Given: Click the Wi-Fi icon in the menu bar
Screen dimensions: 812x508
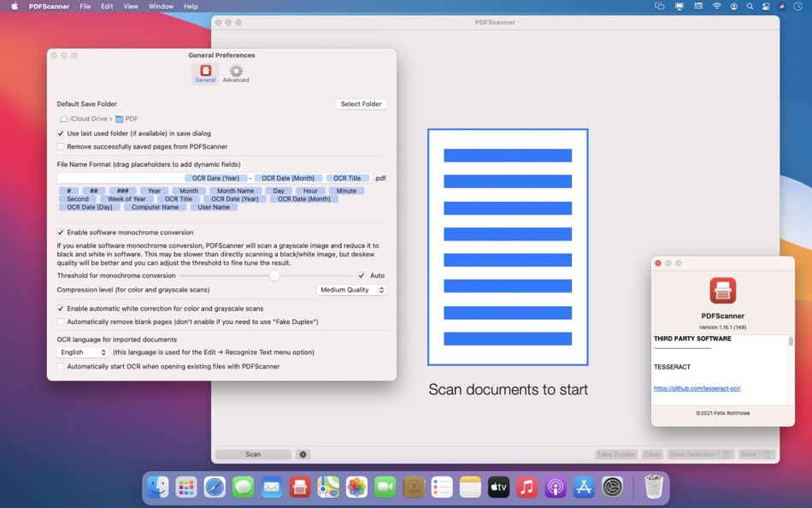Looking at the screenshot, I should click(x=717, y=6).
